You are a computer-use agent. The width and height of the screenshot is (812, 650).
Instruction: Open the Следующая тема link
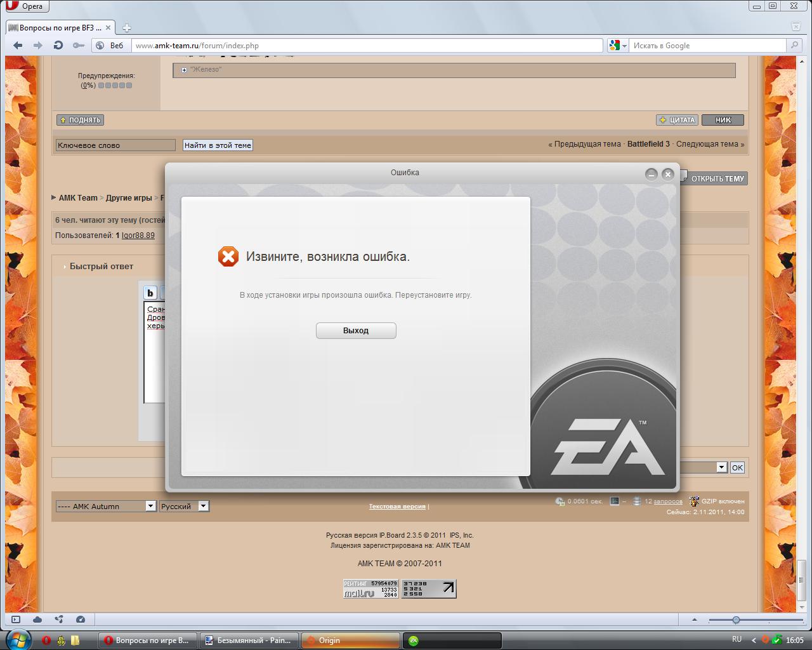click(x=707, y=144)
